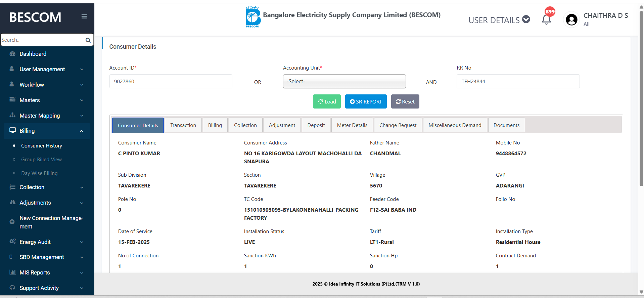
Task: Click the green Load button
Action: coord(327,101)
